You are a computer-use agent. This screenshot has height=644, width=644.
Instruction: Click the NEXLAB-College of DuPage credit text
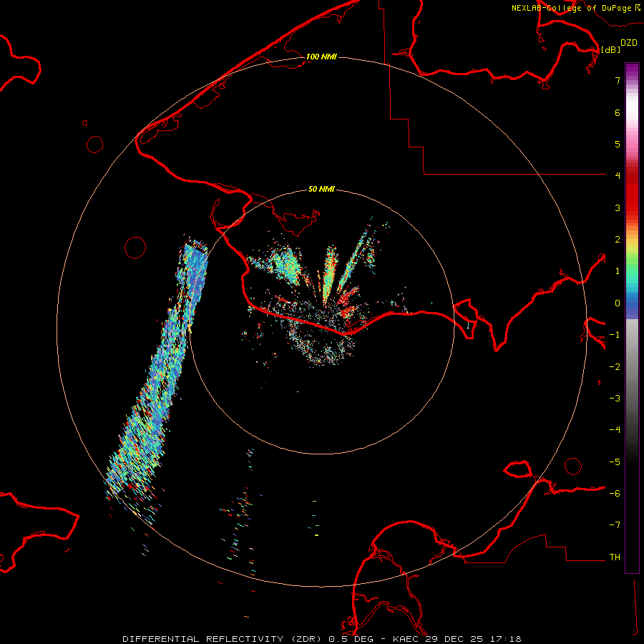click(576, 8)
